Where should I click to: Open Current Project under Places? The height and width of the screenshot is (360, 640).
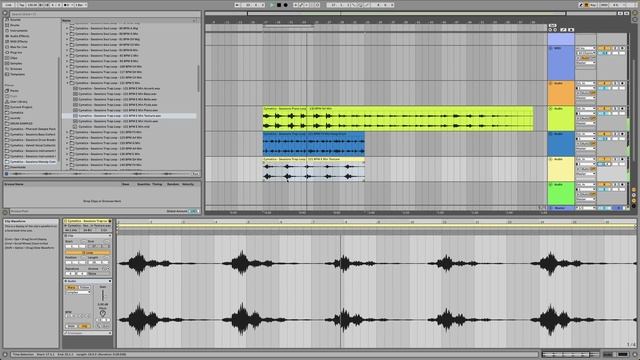(21, 107)
